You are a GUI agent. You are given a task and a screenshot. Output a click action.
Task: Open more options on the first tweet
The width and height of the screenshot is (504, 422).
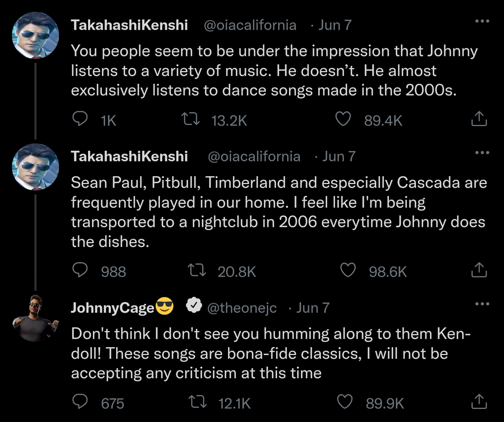click(482, 22)
